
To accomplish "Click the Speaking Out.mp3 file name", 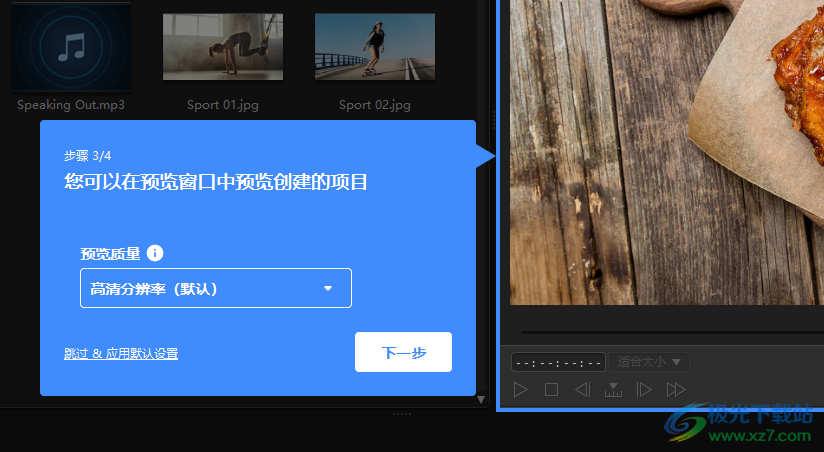I will [71, 105].
